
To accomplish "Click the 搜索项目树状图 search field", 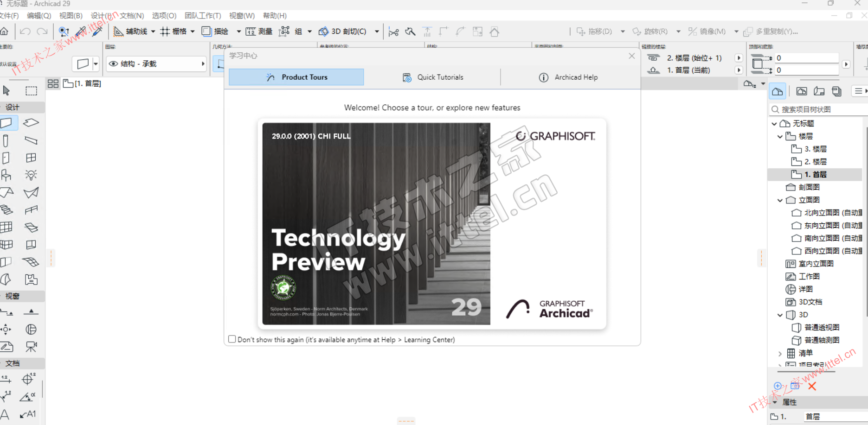I will pyautogui.click(x=819, y=109).
